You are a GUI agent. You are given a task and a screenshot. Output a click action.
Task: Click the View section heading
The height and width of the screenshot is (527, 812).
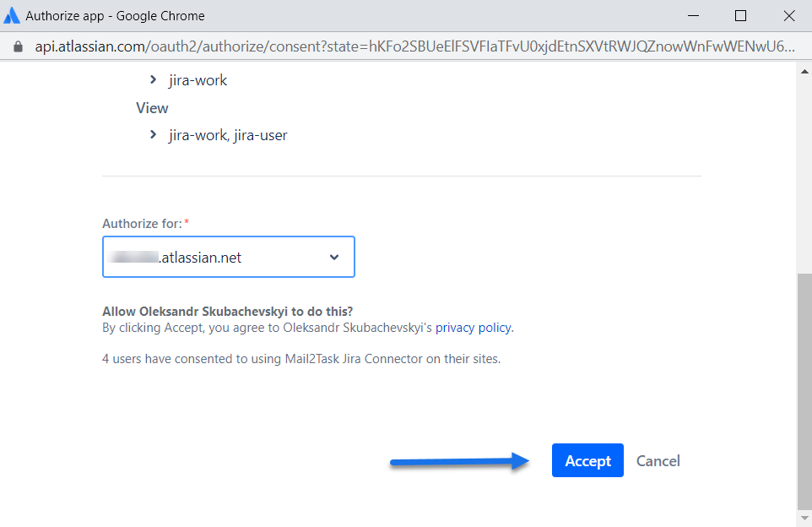tap(152, 108)
